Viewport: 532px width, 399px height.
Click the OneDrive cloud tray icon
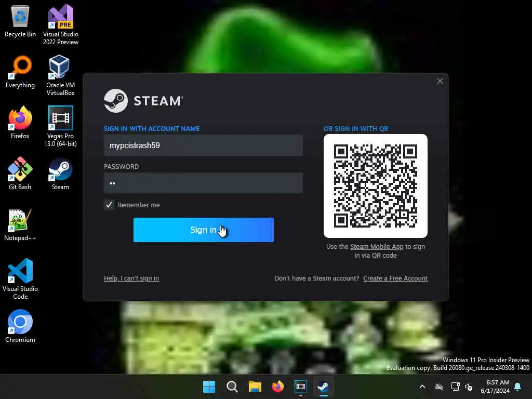click(x=439, y=387)
